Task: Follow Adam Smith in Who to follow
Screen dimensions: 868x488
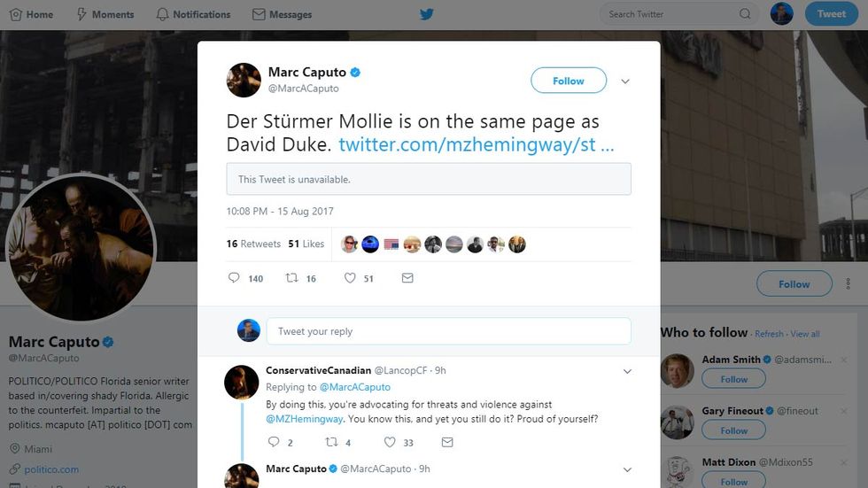Action: click(x=733, y=379)
